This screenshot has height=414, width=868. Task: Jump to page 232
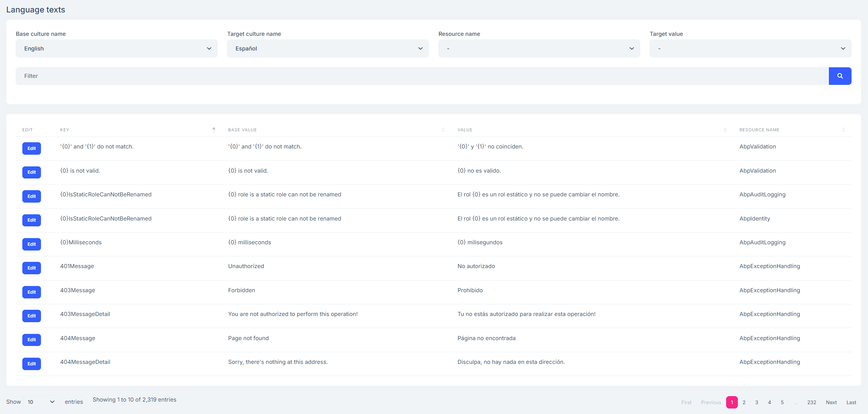[812, 402]
